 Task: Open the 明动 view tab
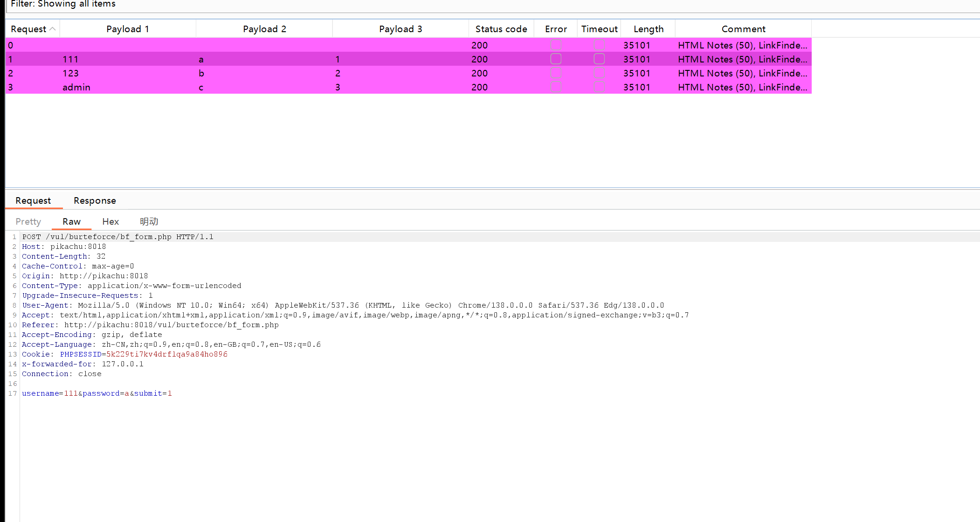click(149, 221)
